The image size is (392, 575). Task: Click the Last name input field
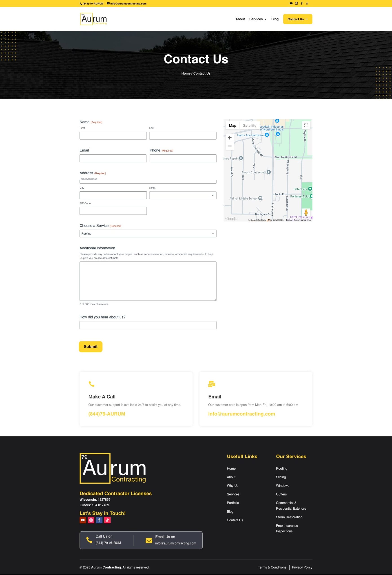click(x=183, y=136)
